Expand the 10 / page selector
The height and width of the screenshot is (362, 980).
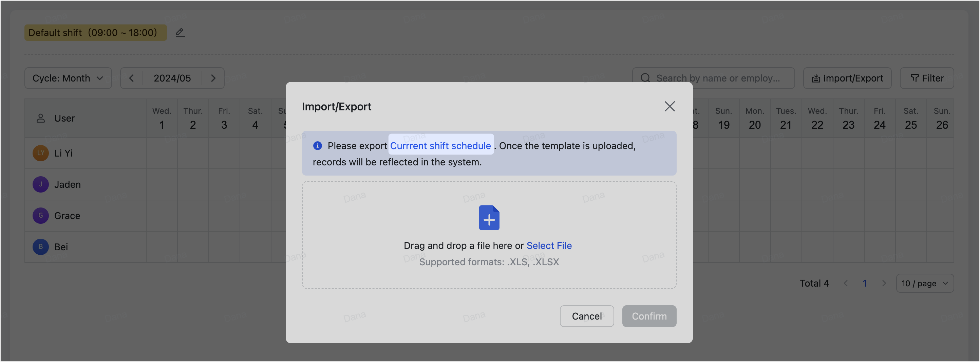point(924,283)
